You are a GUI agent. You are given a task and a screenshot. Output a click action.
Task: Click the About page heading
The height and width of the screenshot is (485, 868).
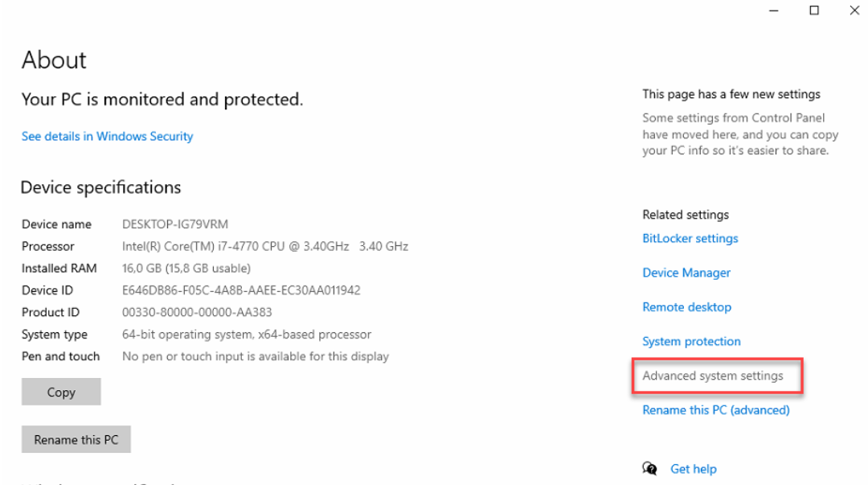(x=54, y=60)
